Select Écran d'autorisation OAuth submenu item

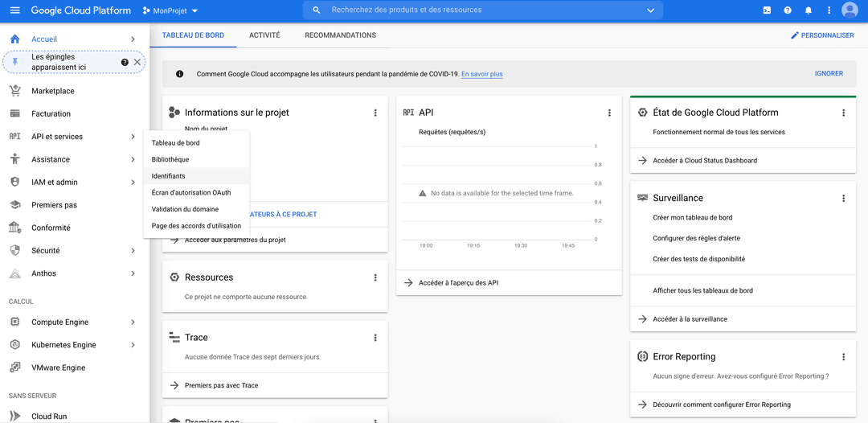197,193
